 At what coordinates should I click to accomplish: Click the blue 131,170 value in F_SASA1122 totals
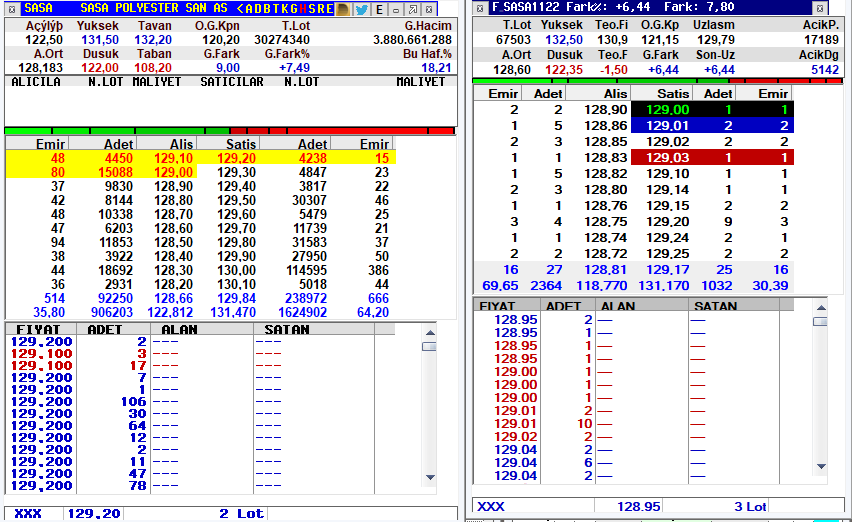[x=663, y=286]
